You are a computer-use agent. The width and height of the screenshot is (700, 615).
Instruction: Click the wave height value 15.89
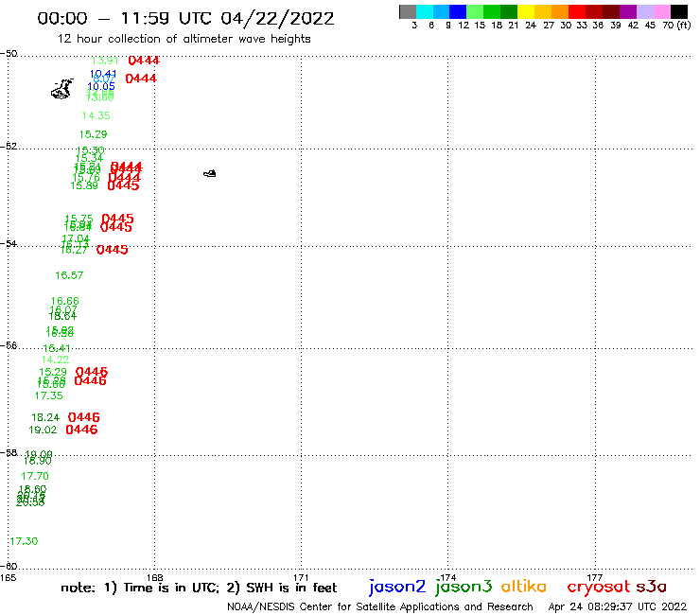click(84, 185)
